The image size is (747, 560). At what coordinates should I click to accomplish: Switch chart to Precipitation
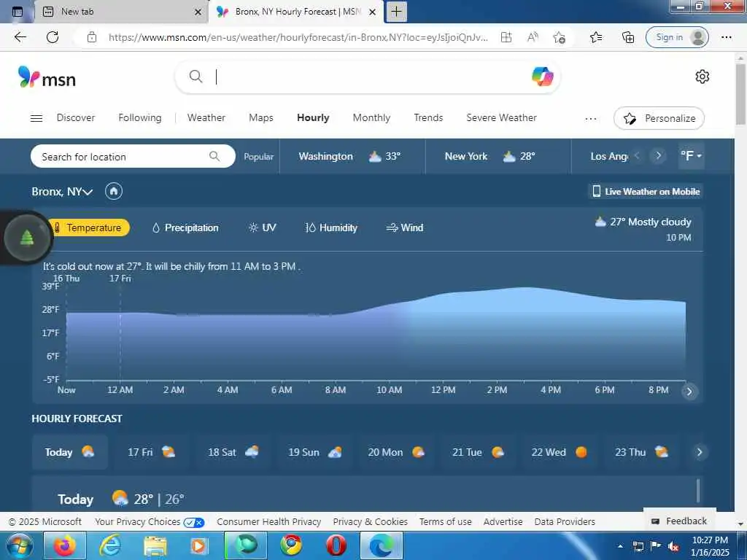(185, 227)
